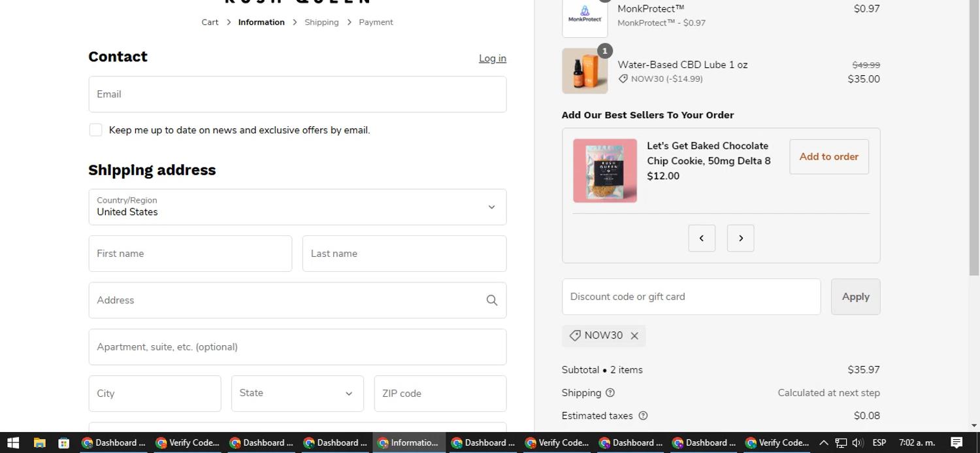This screenshot has width=980, height=453.
Task: Open the Windows Start menu
Action: tap(12, 443)
